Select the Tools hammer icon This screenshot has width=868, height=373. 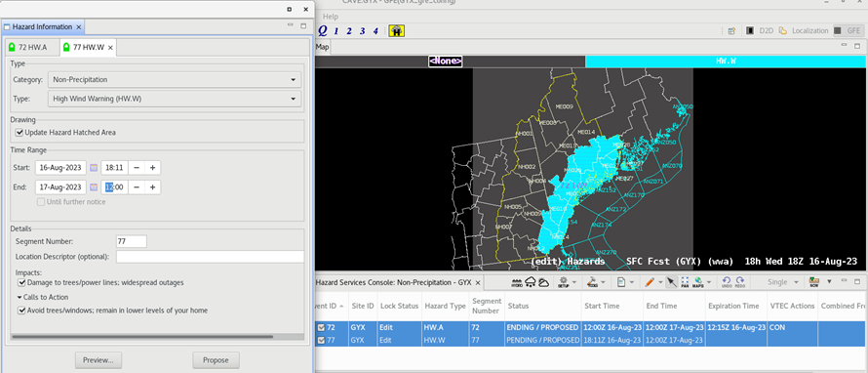[593, 282]
